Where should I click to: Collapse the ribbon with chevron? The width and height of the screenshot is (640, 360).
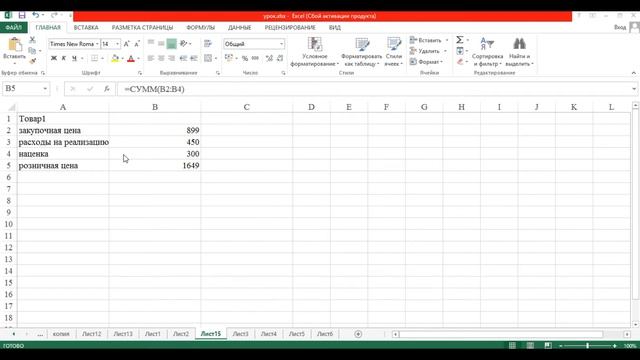(633, 73)
